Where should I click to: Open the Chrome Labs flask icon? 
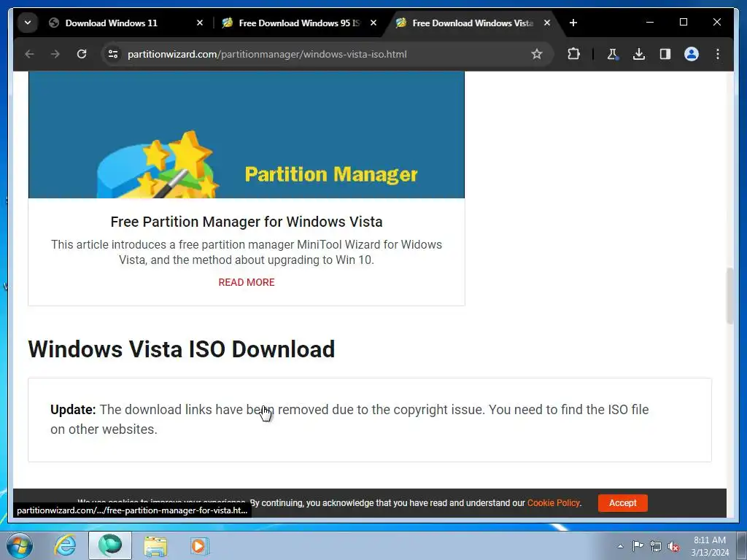click(613, 54)
